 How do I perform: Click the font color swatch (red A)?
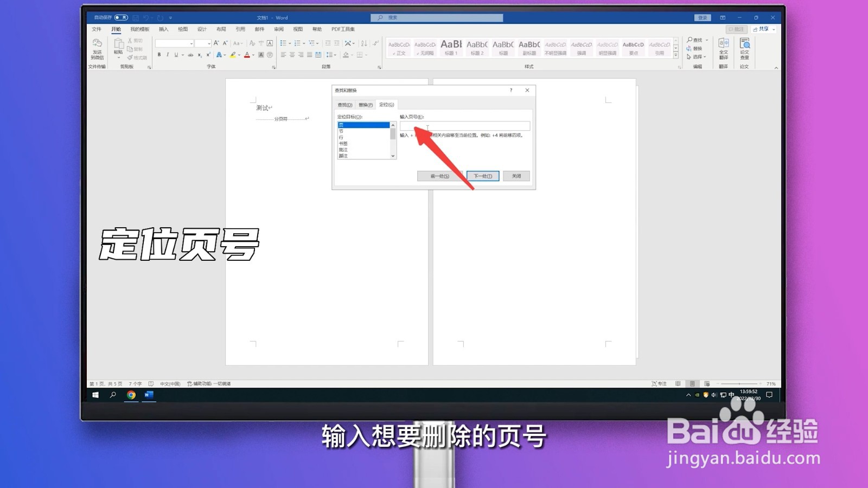(247, 55)
